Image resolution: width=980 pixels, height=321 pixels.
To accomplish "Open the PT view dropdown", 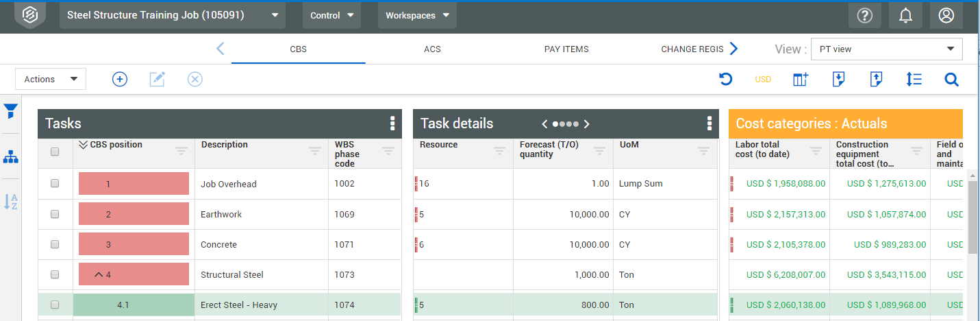I will coord(886,49).
